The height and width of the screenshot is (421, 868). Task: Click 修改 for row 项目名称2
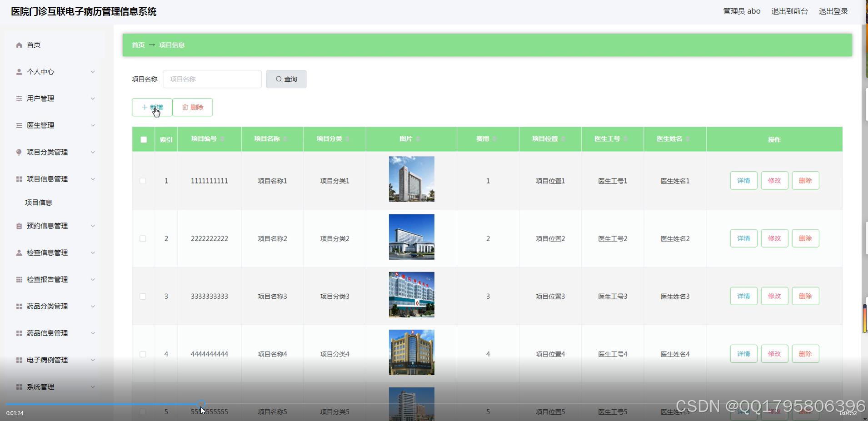point(774,238)
